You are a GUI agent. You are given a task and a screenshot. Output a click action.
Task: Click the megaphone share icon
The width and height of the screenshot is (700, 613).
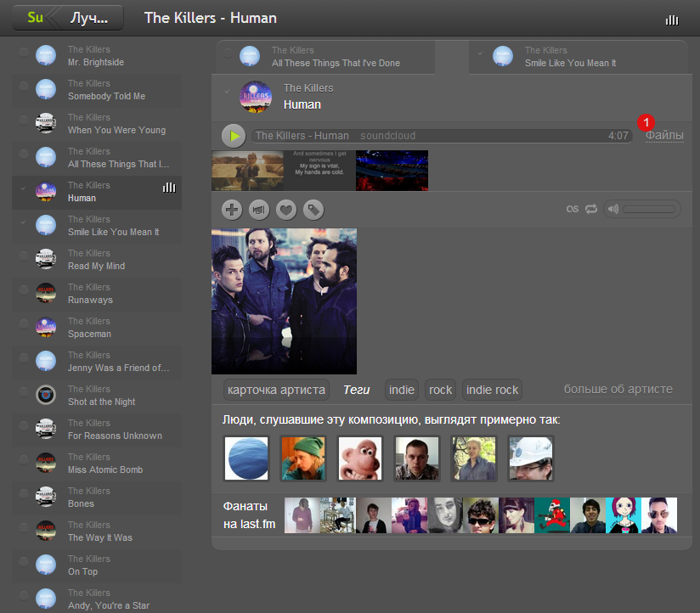259,210
